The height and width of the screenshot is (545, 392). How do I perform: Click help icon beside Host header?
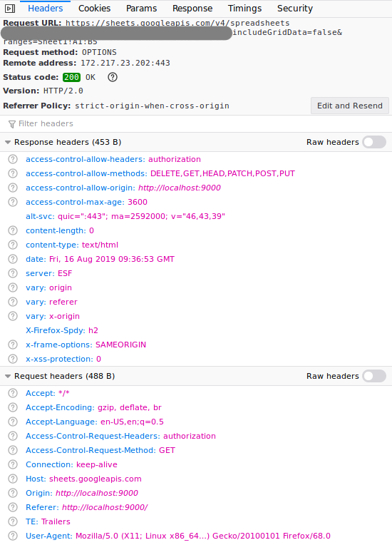click(13, 479)
